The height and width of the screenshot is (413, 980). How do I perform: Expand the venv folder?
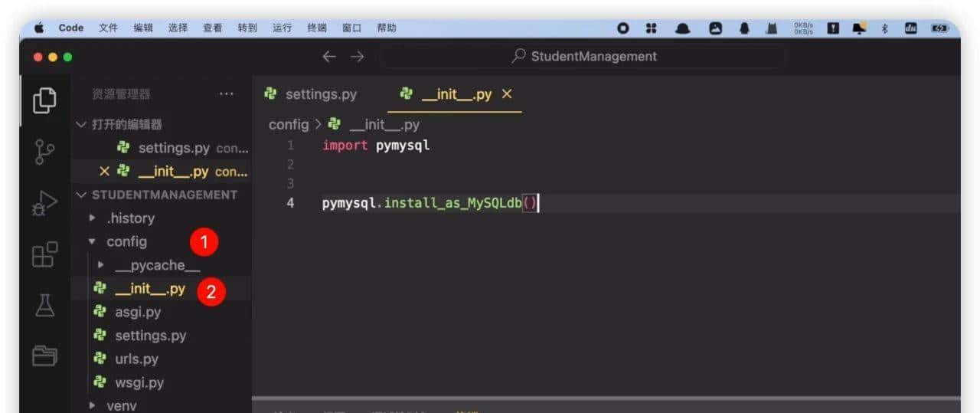coord(93,406)
